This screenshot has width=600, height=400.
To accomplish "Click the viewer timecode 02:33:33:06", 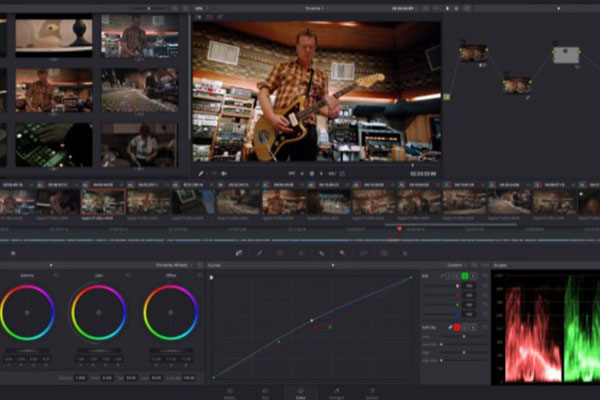I will [x=423, y=174].
